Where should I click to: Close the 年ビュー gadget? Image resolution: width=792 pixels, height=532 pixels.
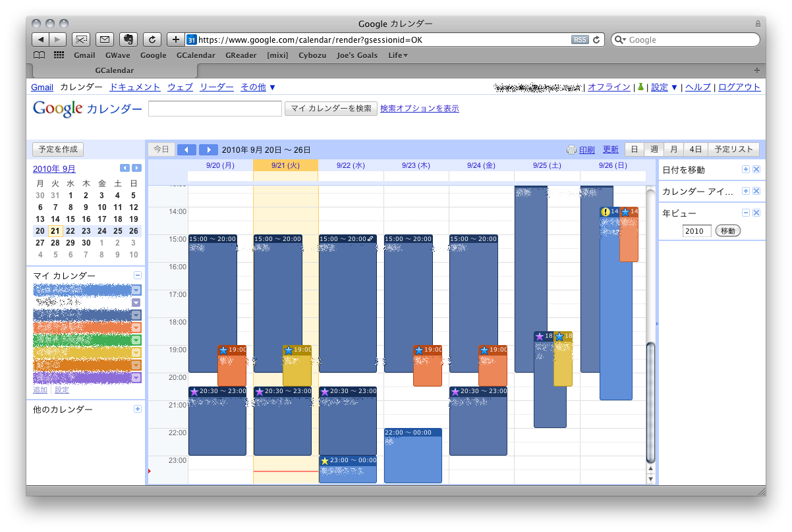756,213
